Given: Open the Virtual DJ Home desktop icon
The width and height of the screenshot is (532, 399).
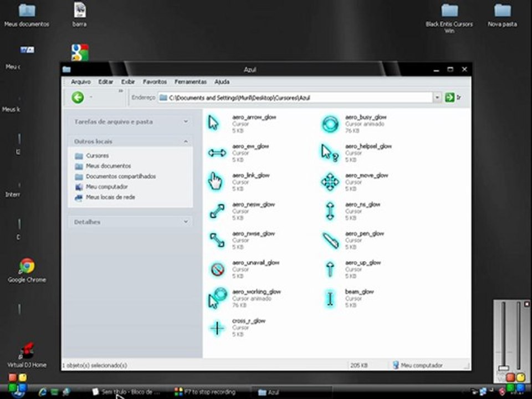Looking at the screenshot, I should click(27, 355).
